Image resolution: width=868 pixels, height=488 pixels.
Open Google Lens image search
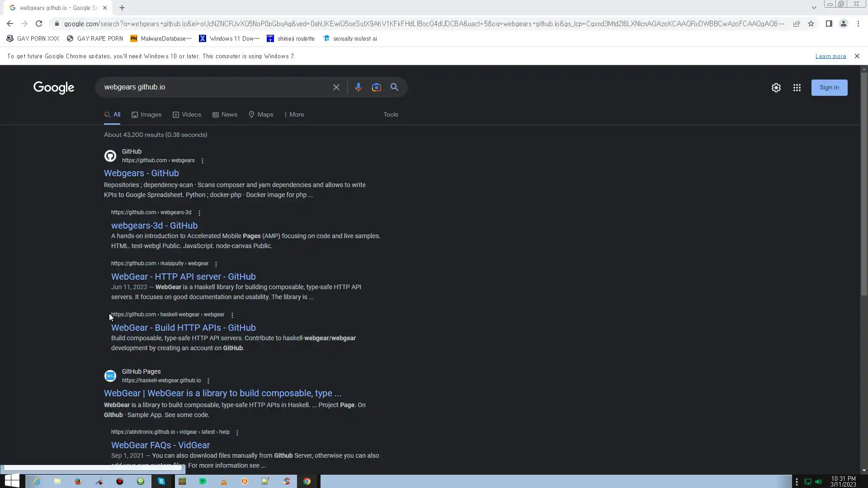tap(376, 87)
